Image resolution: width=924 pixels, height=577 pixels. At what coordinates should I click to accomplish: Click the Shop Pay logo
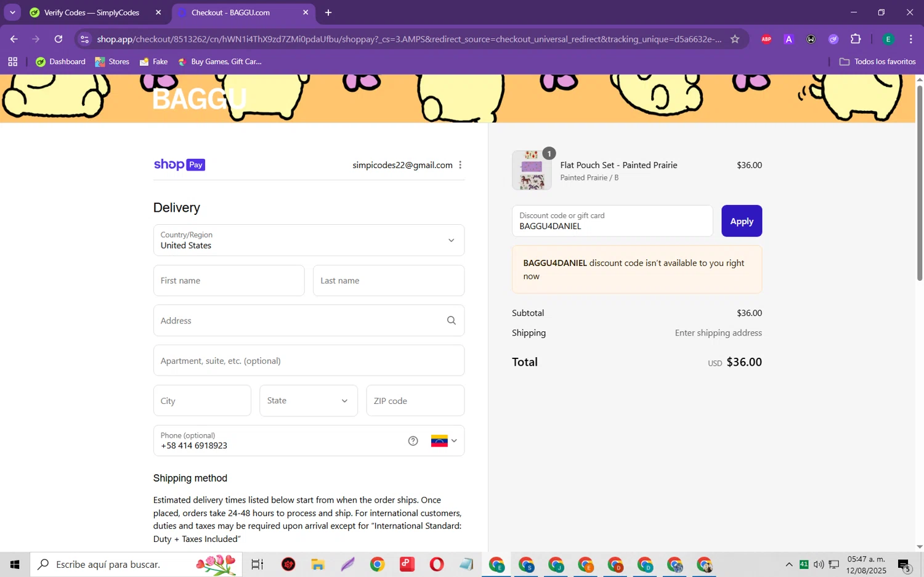[179, 164]
